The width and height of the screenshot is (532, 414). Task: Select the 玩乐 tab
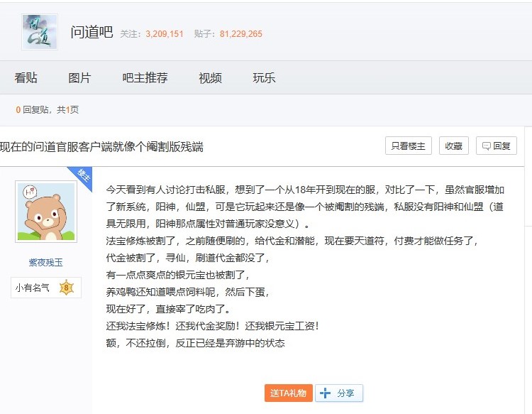pyautogui.click(x=264, y=78)
